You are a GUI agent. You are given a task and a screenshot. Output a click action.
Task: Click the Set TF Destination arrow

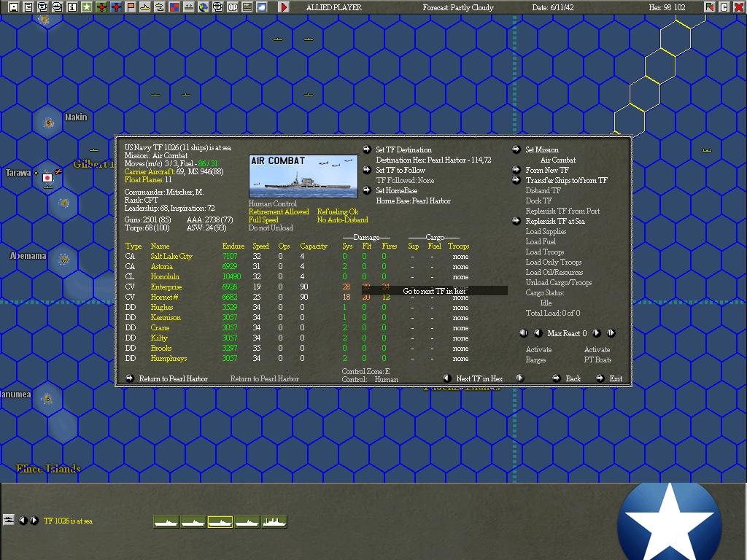pyautogui.click(x=366, y=149)
